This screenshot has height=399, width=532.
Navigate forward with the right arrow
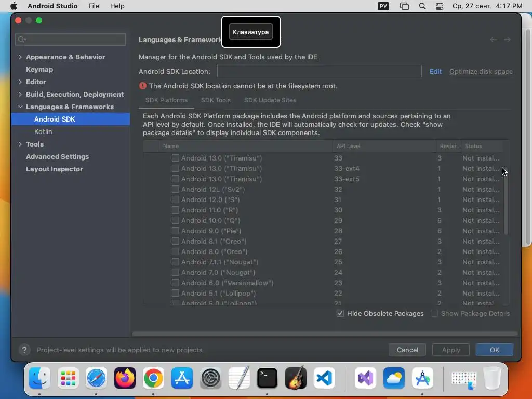(x=507, y=39)
